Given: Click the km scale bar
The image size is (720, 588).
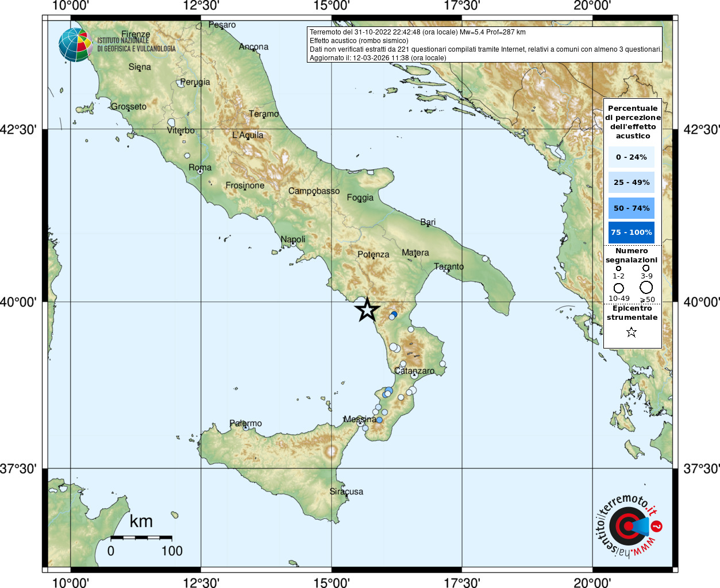Looking at the screenshot, I should tap(141, 538).
